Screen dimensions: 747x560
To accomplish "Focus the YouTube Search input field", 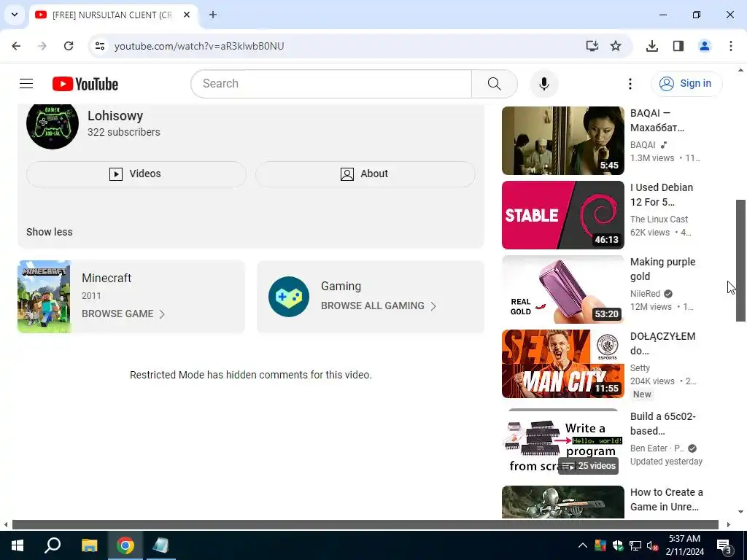I will tap(331, 84).
